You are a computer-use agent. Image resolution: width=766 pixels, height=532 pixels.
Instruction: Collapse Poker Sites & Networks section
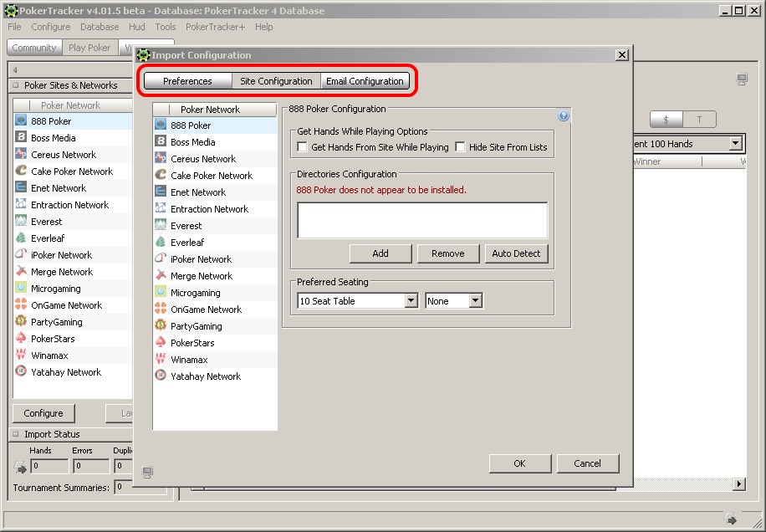click(x=16, y=85)
